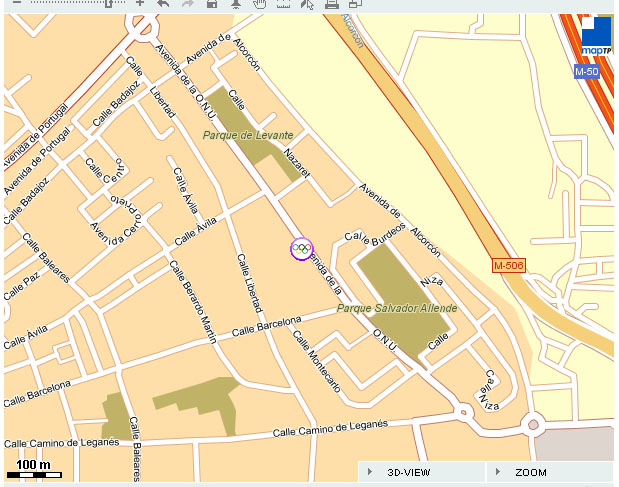This screenshot has height=487, width=619.
Task: Click the purple circular location marker
Action: (x=301, y=248)
